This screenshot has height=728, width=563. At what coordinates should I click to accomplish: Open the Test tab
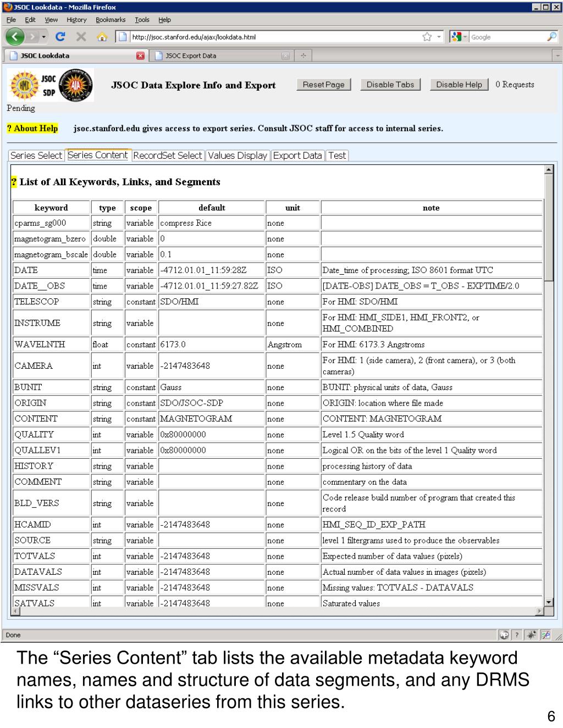[x=337, y=155]
